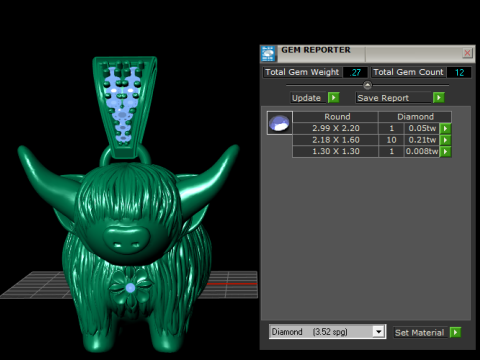Click the Total Gem Count label
This screenshot has height=360, width=480.
(408, 72)
